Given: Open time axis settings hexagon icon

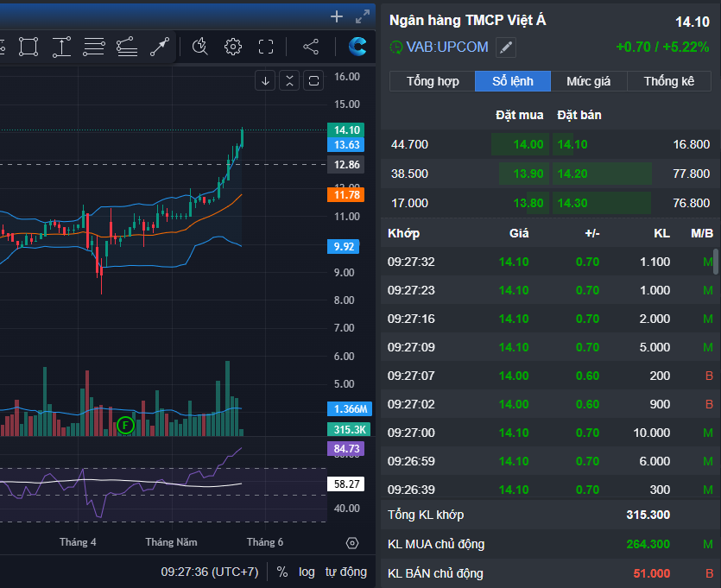Looking at the screenshot, I should tap(352, 543).
